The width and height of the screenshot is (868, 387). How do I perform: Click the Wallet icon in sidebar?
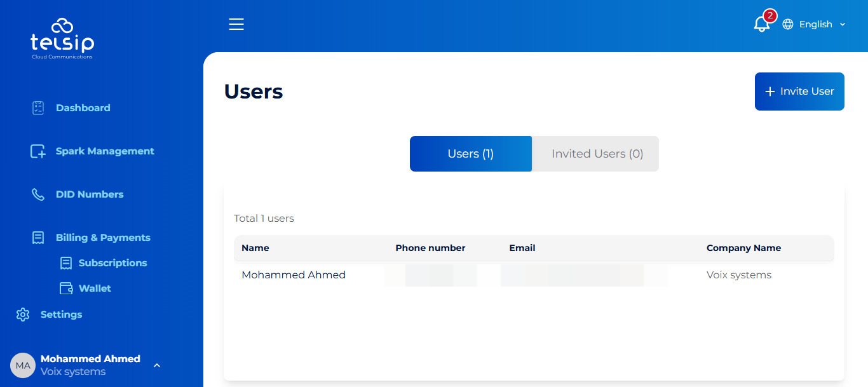click(x=66, y=289)
